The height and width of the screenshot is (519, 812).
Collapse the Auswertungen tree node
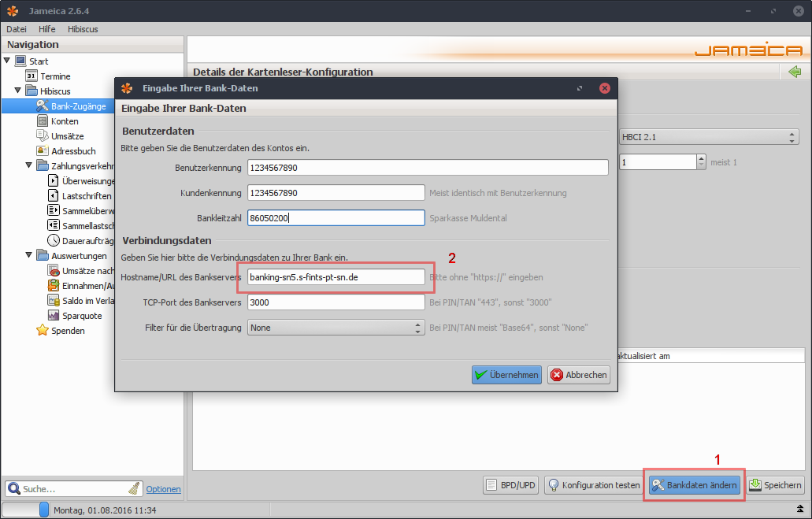click(x=28, y=255)
